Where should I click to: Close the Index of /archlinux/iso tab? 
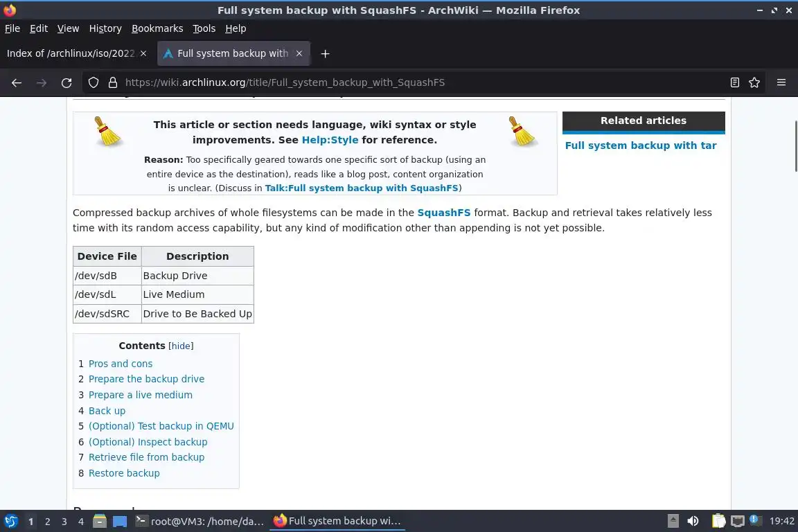pyautogui.click(x=143, y=53)
